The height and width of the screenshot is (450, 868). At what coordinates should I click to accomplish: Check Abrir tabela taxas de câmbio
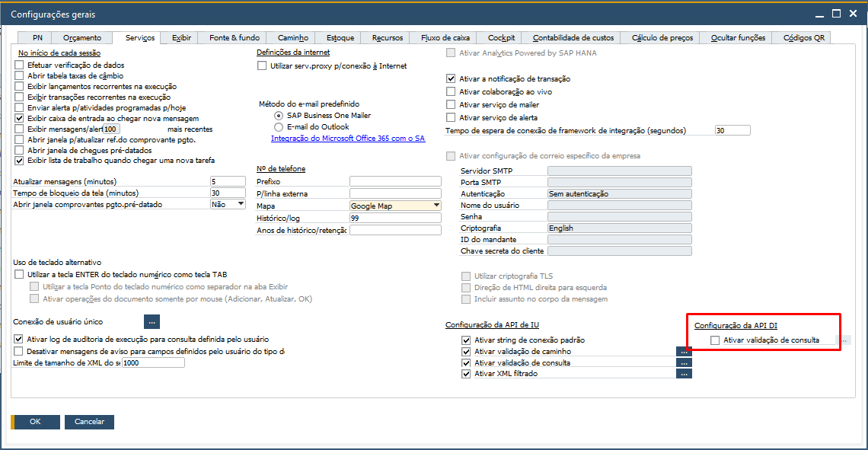click(x=19, y=76)
